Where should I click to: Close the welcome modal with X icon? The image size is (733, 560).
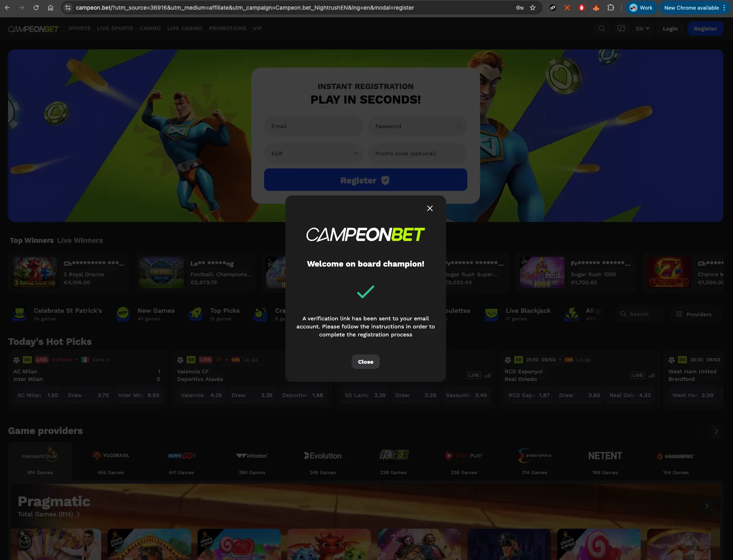click(x=430, y=208)
